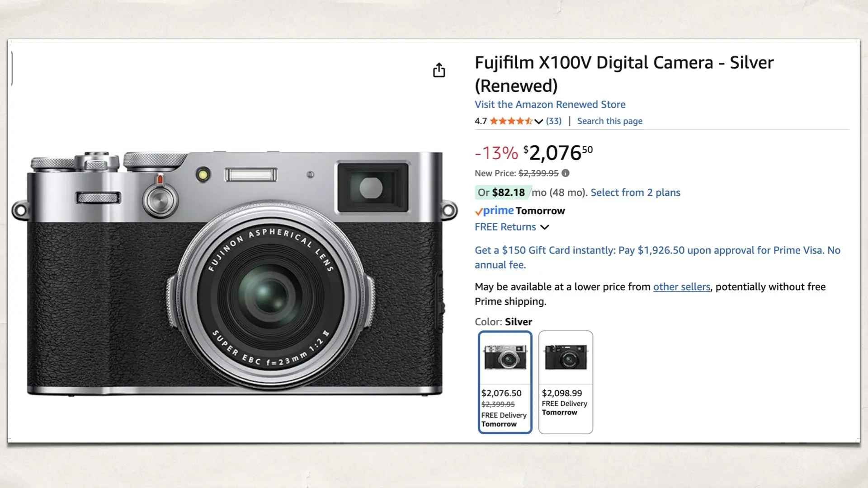
Task: Open Visit the Amazon Renewed Store
Action: 550,104
